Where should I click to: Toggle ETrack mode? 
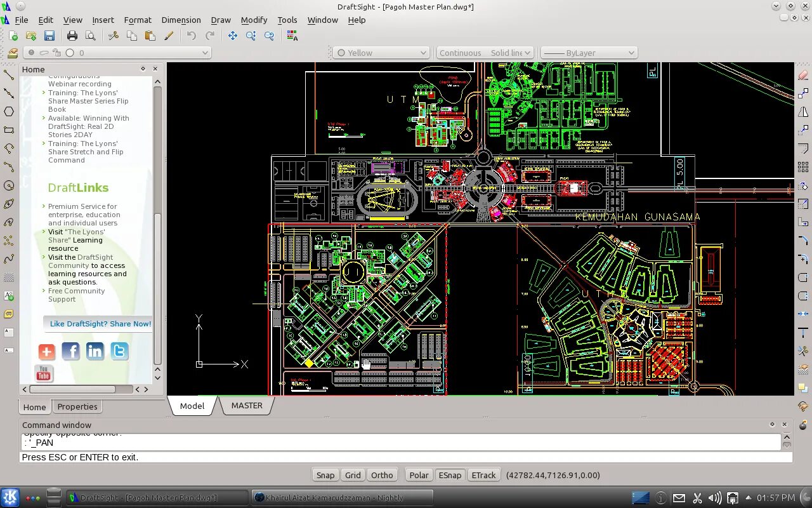click(483, 475)
